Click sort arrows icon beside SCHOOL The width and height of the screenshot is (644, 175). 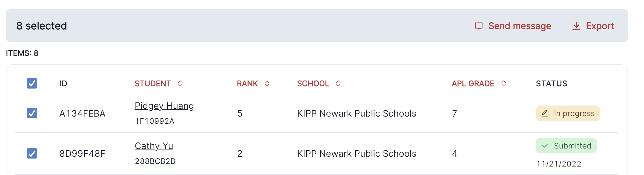(x=338, y=83)
